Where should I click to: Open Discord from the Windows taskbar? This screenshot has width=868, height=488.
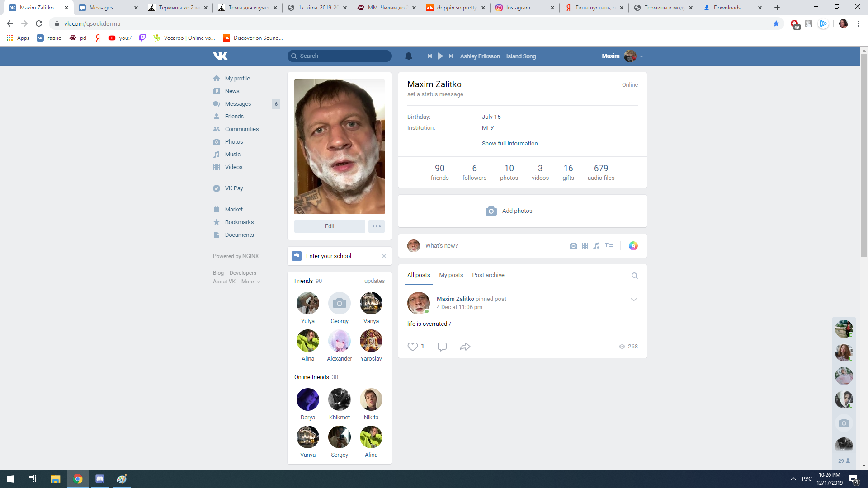point(100,479)
